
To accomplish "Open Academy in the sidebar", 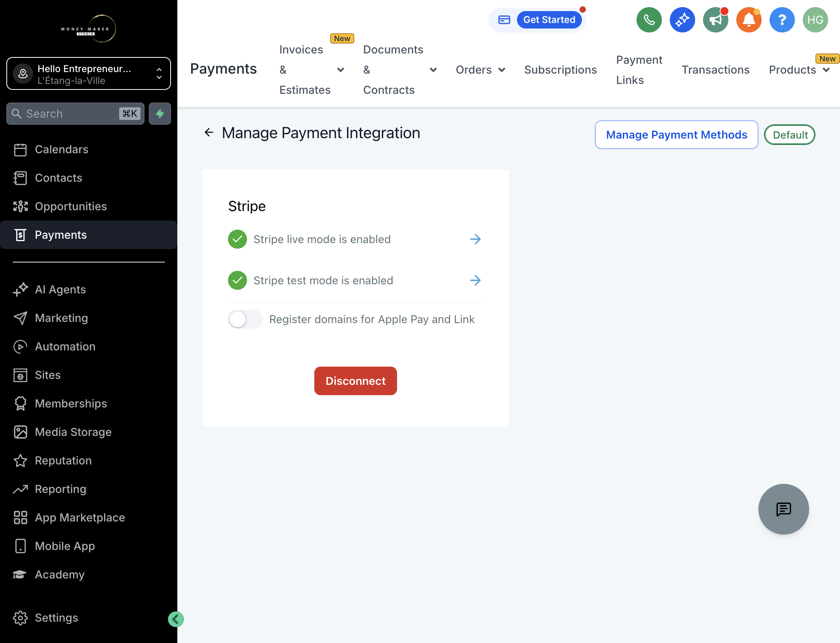I will pyautogui.click(x=89, y=575).
